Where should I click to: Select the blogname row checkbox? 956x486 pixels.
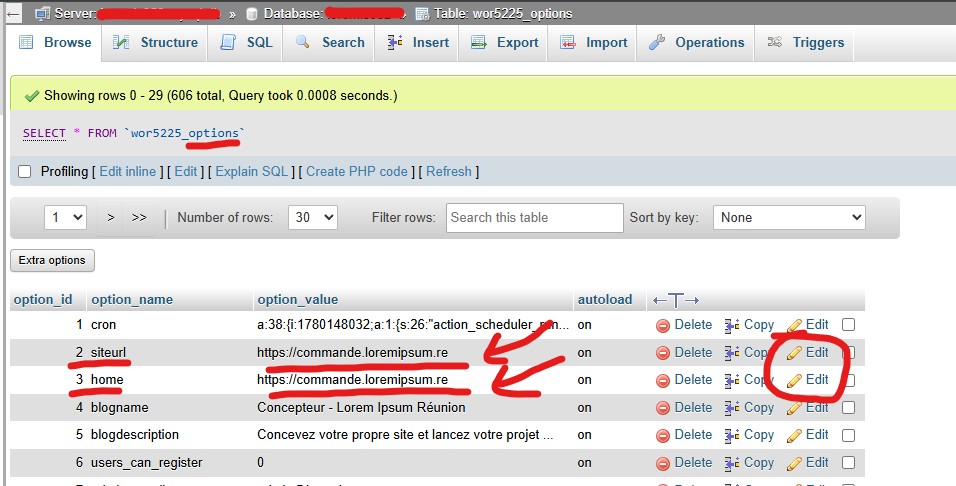point(848,408)
